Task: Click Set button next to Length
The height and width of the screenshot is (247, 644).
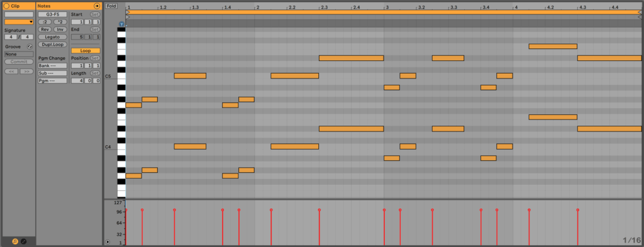Action: pyautogui.click(x=95, y=73)
